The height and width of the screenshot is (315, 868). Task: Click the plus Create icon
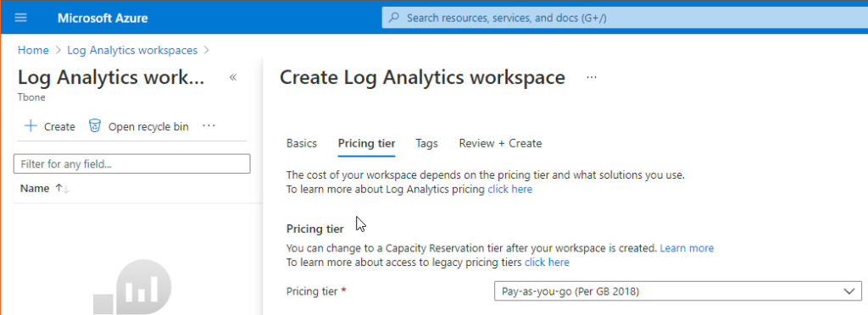pyautogui.click(x=31, y=126)
